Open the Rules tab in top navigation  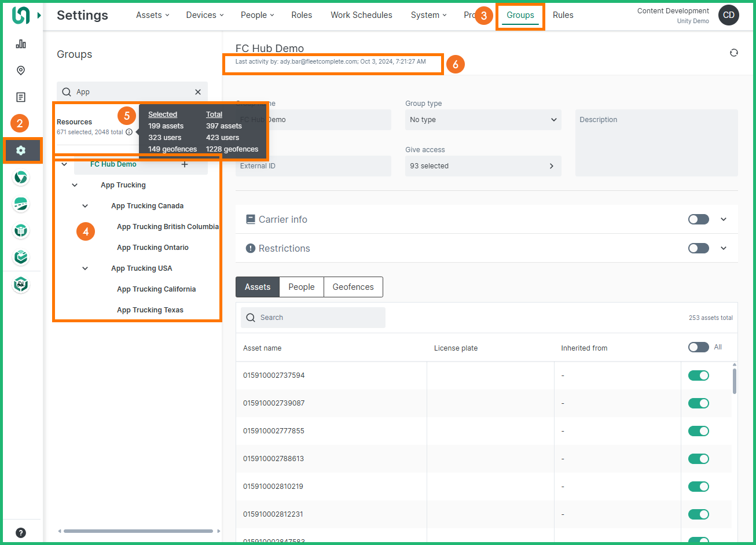563,15
